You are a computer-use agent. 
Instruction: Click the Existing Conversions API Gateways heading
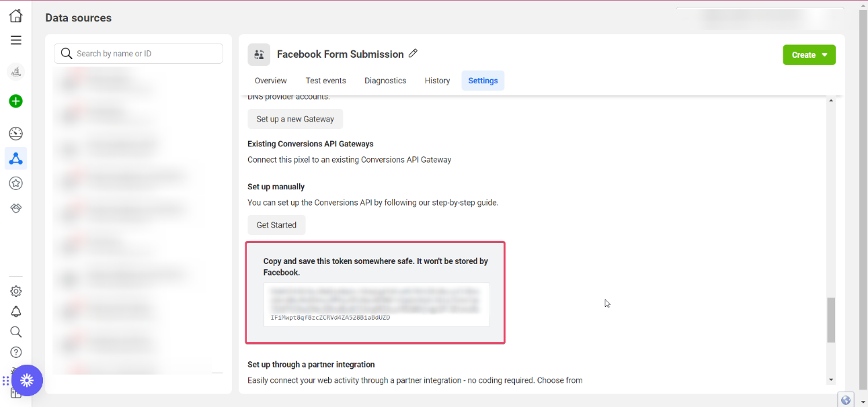[x=311, y=144]
